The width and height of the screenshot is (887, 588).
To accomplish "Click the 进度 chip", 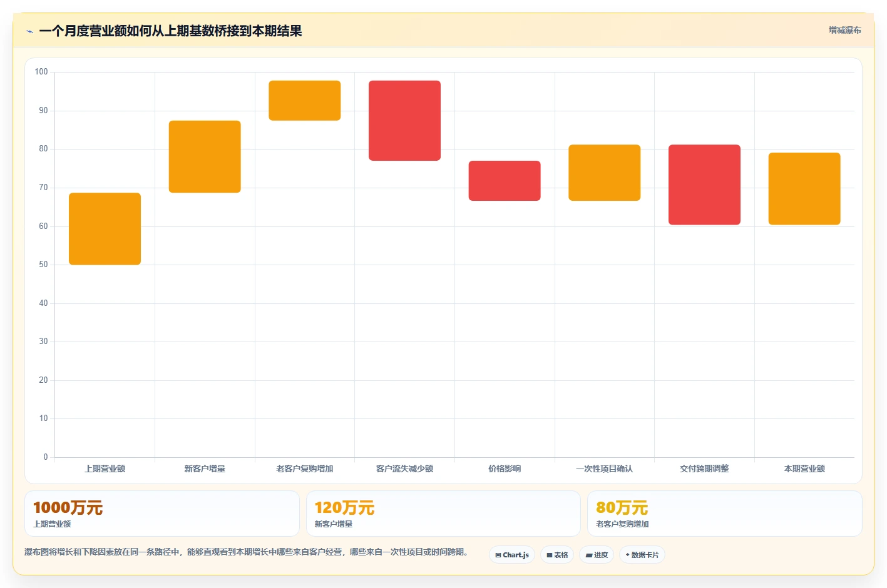I will (x=597, y=555).
